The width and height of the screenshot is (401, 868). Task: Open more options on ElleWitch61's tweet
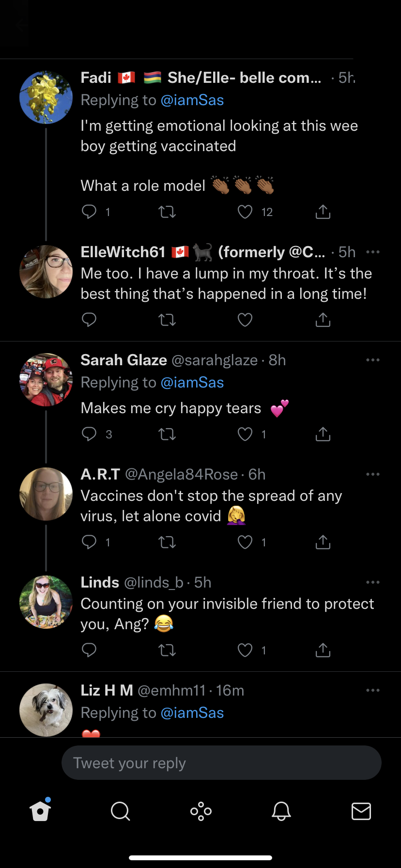click(x=373, y=252)
